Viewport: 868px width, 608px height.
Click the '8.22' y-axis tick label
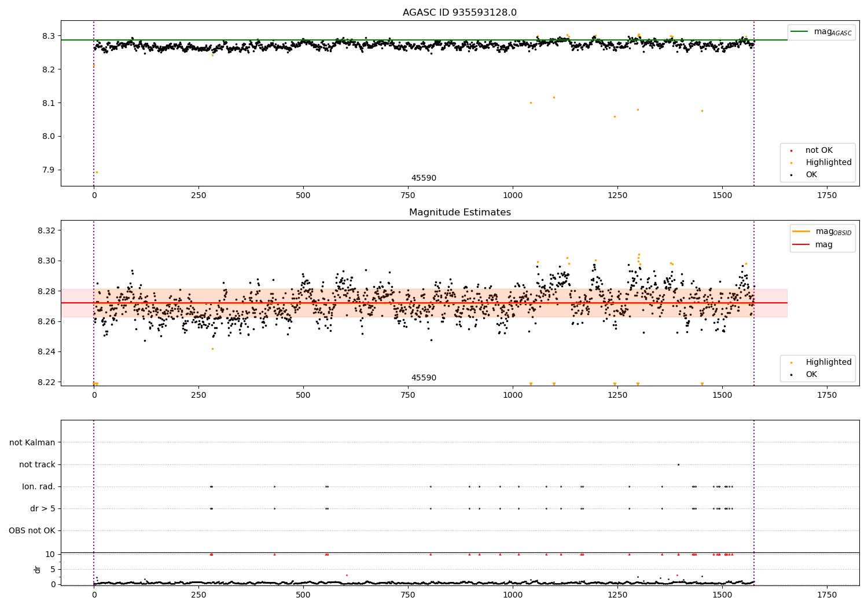(46, 382)
